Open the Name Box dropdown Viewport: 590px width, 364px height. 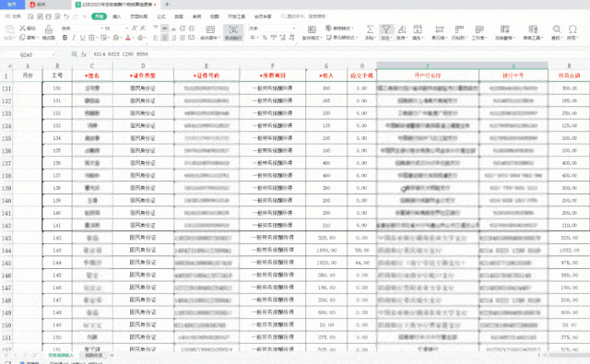53,55
